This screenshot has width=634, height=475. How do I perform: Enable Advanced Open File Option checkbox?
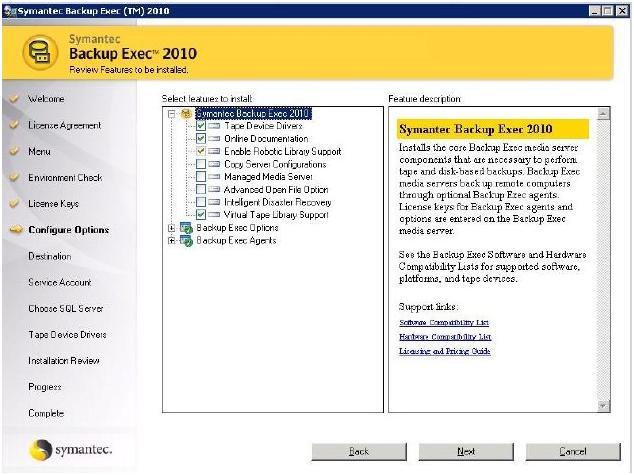coord(201,189)
